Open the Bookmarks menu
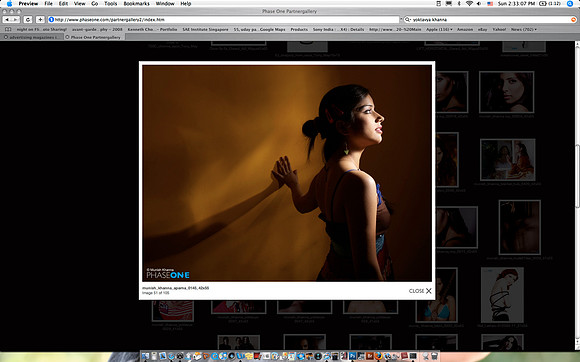This screenshot has width=580, height=362. [136, 4]
